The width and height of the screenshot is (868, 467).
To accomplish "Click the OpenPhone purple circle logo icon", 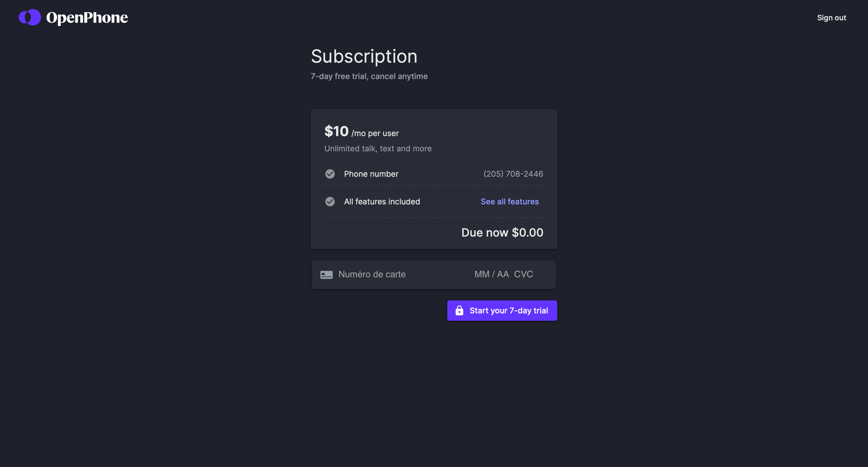I will [30, 17].
